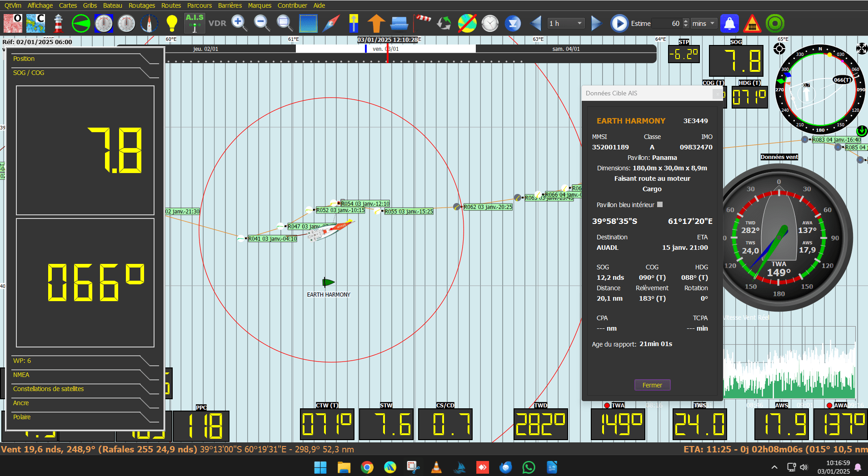
Task: Step back in time with left arrow
Action: click(536, 23)
